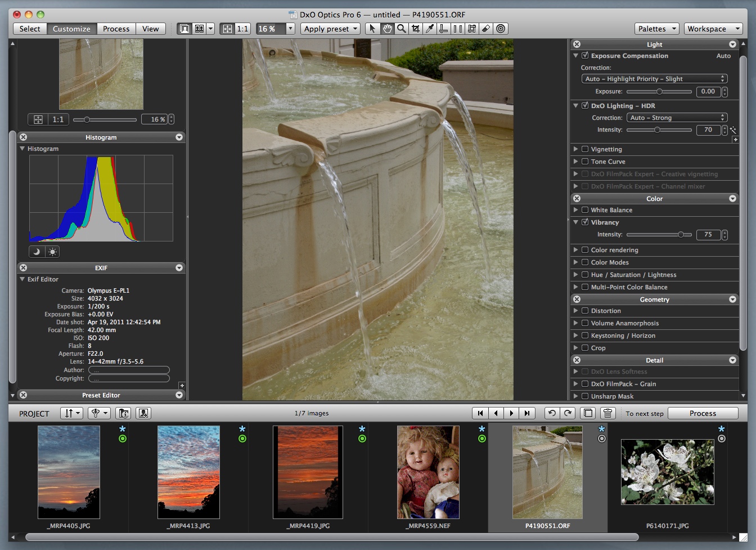The image size is (756, 550).
Task: Open the Apply preset dropdown
Action: [330, 29]
